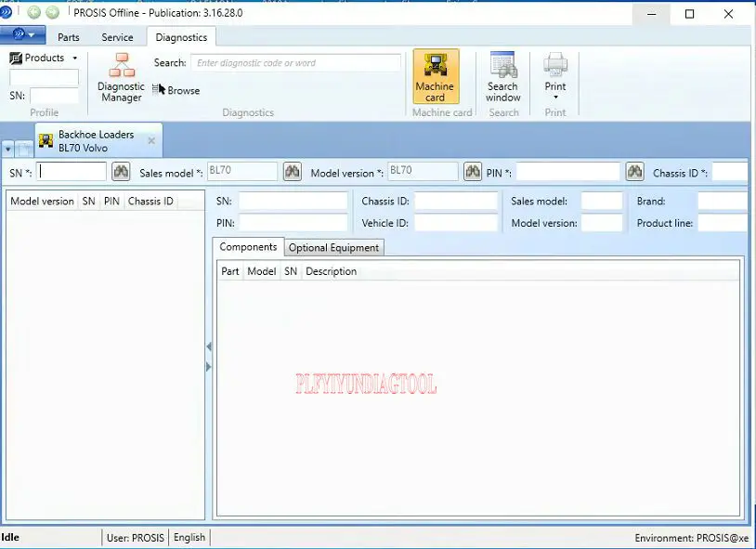
Task: Open the application menu dropdown button
Action: [x=22, y=34]
